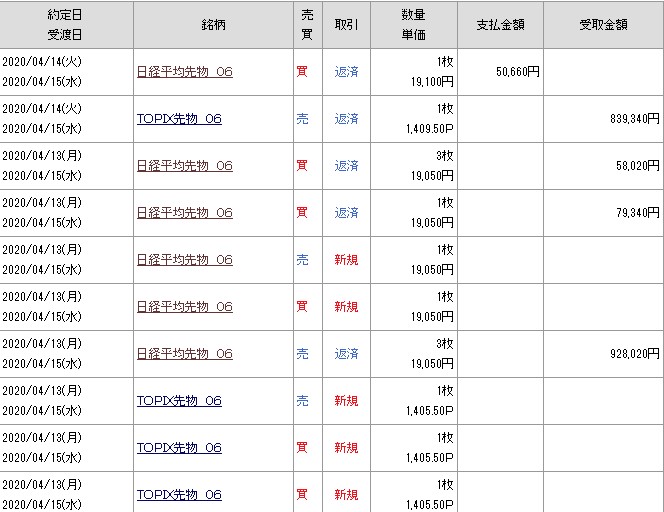
Task: Open 日経平均先物 06 link for 売 新規 trade
Action: [184, 260]
